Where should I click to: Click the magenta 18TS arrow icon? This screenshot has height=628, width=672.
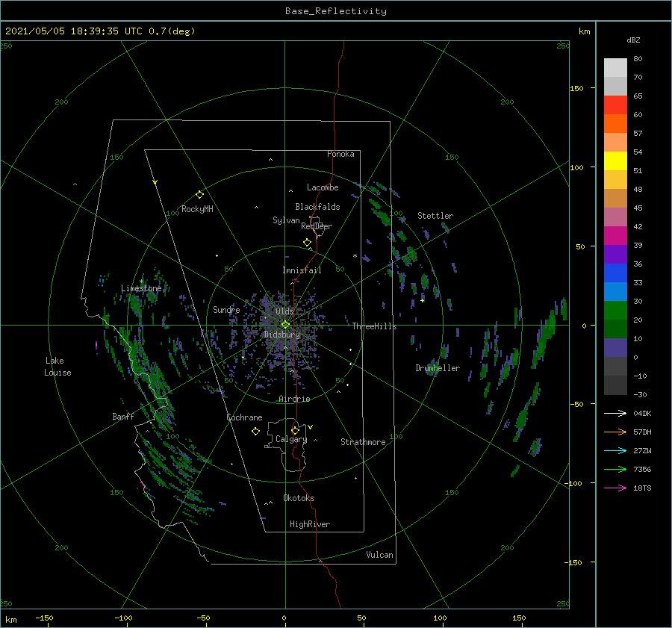[615, 488]
